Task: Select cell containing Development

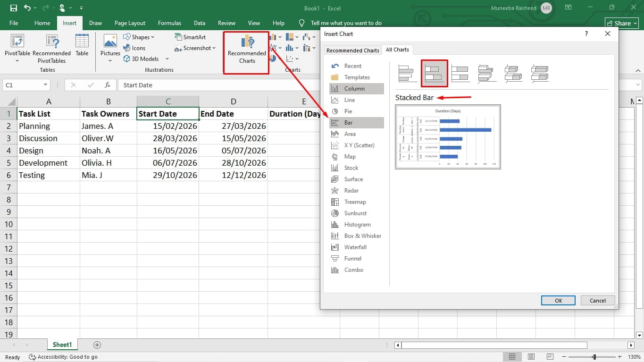Action: 49,163
